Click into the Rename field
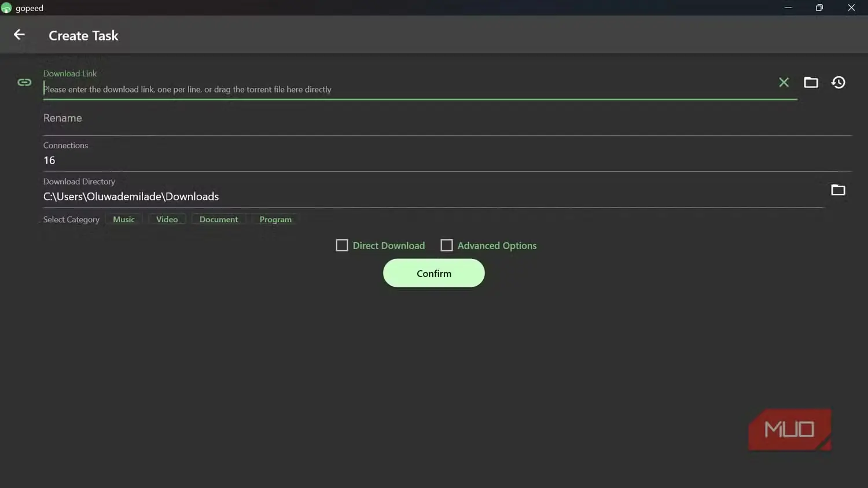 click(x=447, y=119)
